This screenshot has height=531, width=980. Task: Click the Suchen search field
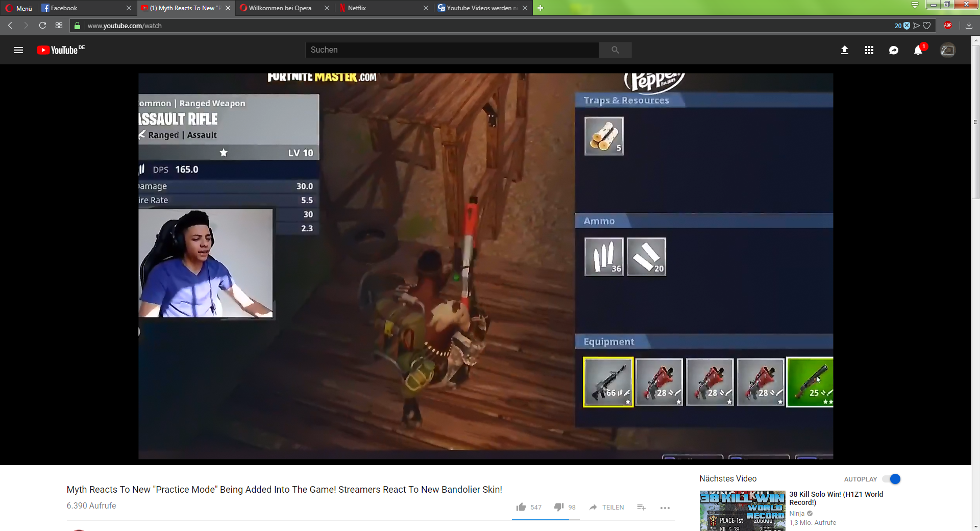[452, 50]
